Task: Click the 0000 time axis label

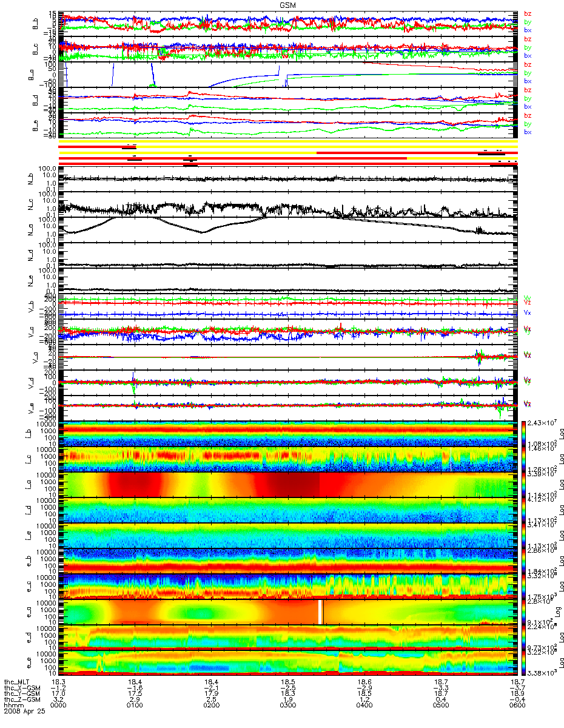Action: (x=59, y=705)
